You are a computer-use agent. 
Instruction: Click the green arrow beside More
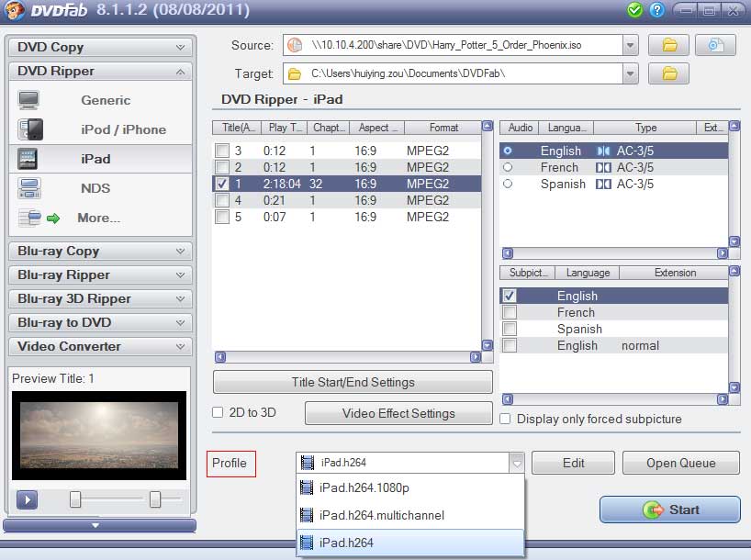coord(53,218)
